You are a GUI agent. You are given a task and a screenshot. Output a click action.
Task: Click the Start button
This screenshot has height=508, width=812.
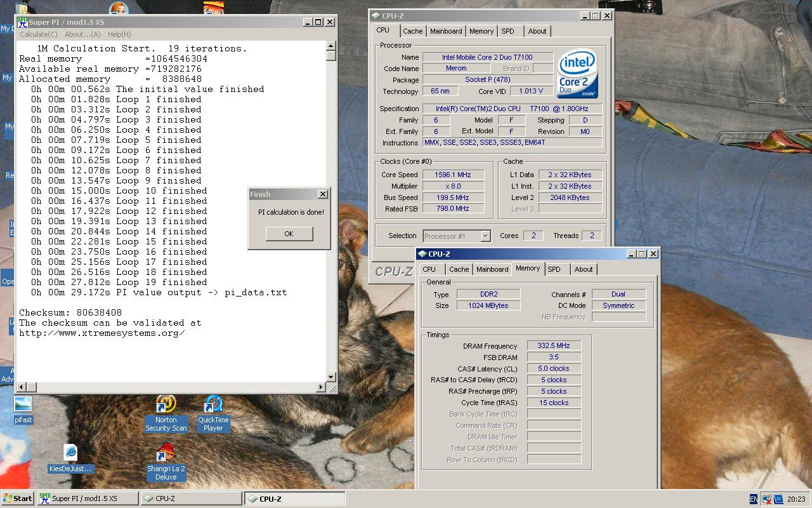pyautogui.click(x=18, y=498)
